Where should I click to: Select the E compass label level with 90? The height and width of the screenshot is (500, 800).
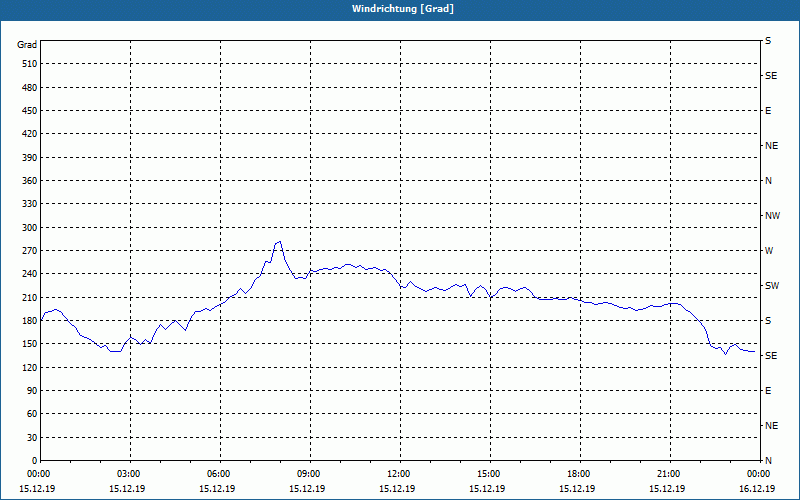click(x=768, y=391)
